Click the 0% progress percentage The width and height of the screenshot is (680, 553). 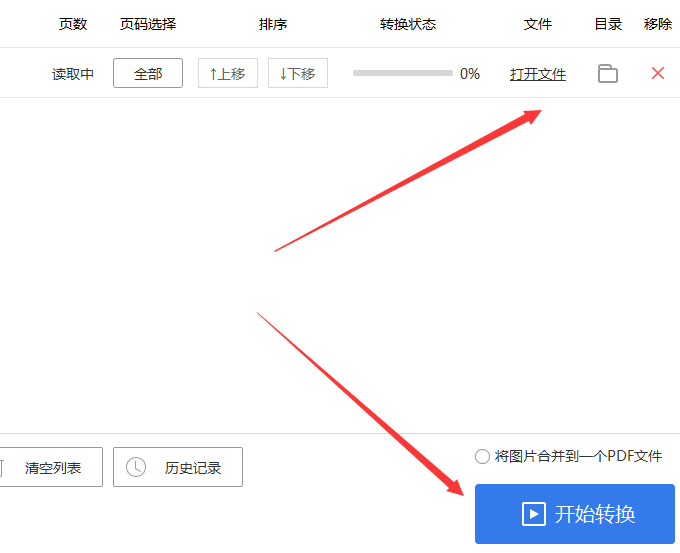[x=470, y=74]
